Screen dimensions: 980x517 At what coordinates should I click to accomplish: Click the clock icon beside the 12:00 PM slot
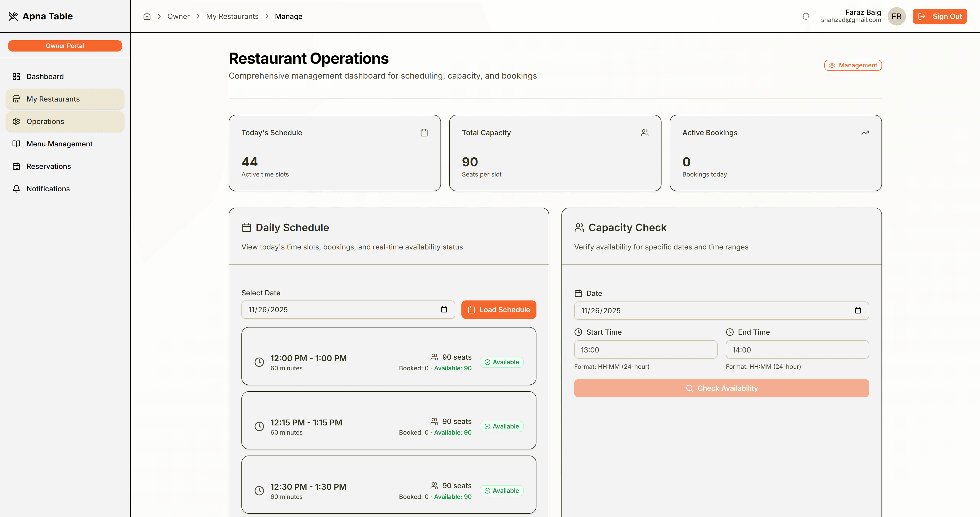click(260, 362)
